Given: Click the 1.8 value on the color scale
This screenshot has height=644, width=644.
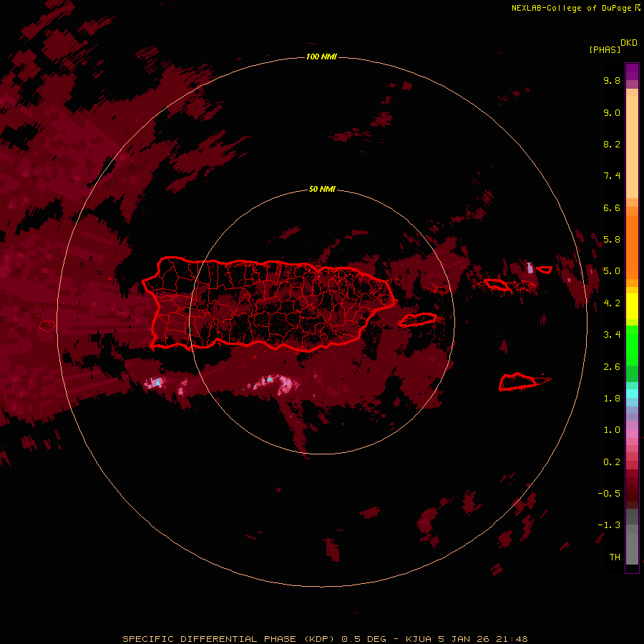Looking at the screenshot, I should click(x=612, y=399).
